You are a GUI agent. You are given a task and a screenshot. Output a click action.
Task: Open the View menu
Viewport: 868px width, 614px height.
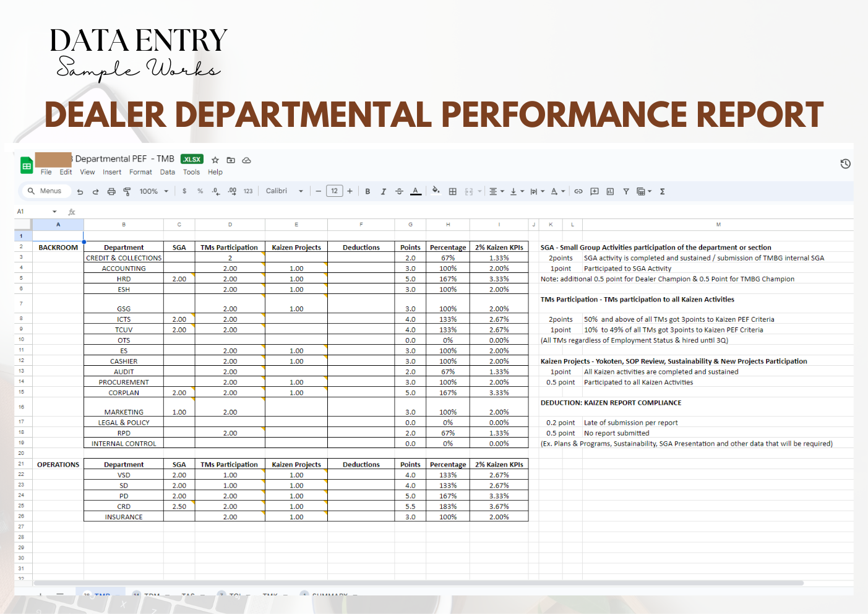[87, 172]
